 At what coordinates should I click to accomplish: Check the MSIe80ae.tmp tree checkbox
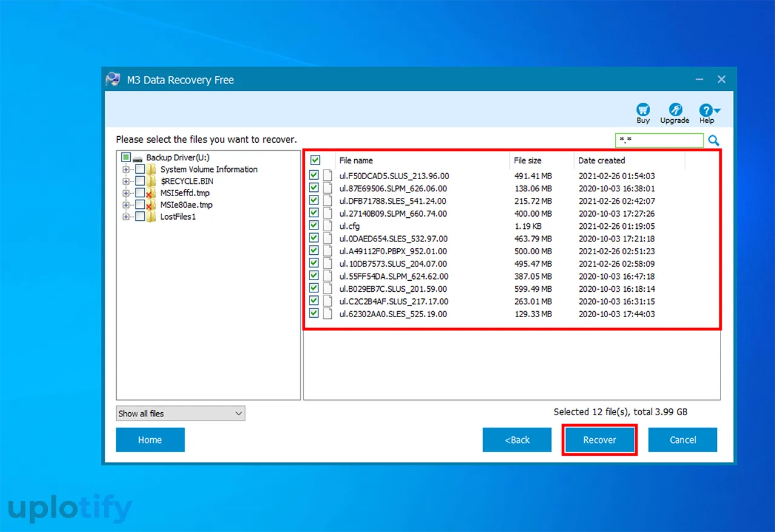click(x=140, y=205)
